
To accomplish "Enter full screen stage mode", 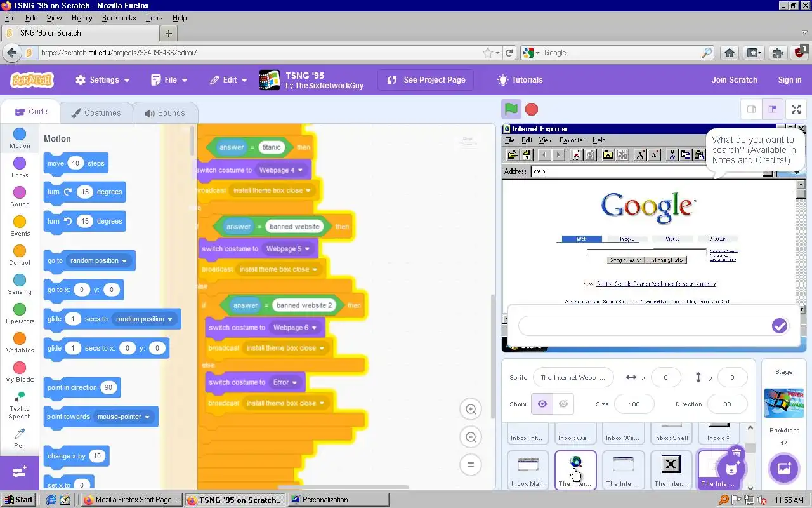I will coord(796,109).
